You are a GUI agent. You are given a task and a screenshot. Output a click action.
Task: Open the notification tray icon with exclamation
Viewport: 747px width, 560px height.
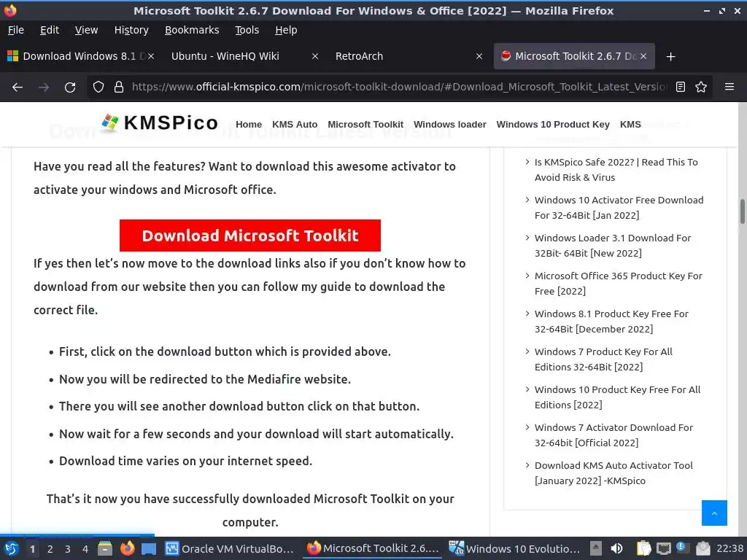click(x=683, y=548)
